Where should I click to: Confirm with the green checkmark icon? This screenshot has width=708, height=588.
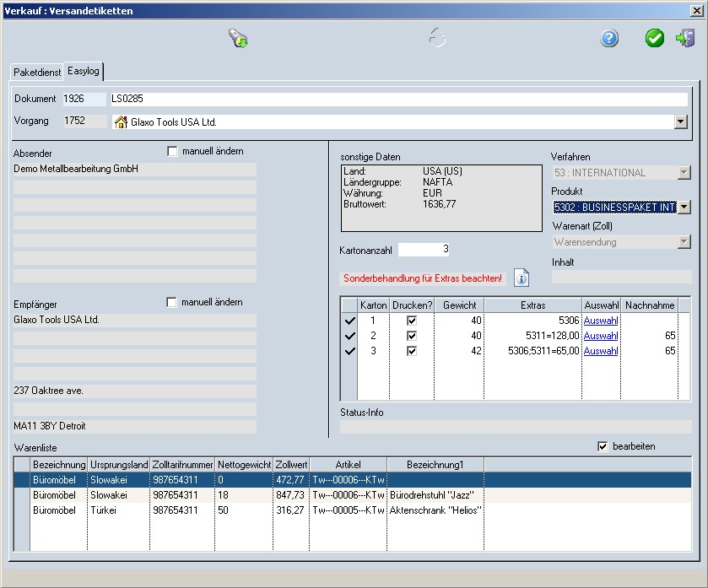click(655, 39)
